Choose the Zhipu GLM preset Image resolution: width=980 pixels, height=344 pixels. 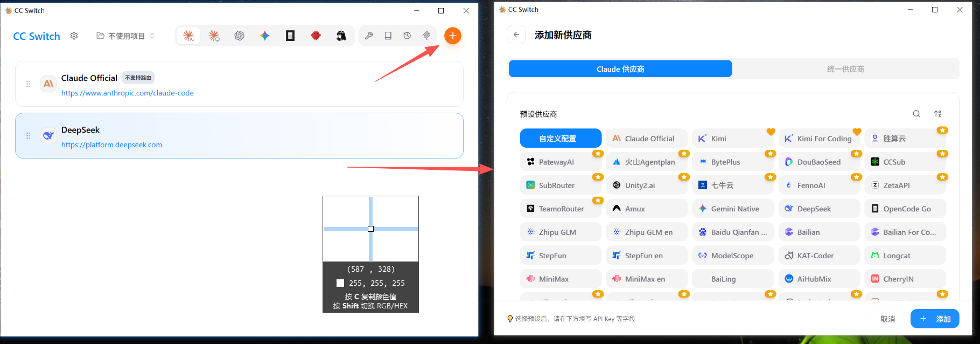pyautogui.click(x=561, y=232)
